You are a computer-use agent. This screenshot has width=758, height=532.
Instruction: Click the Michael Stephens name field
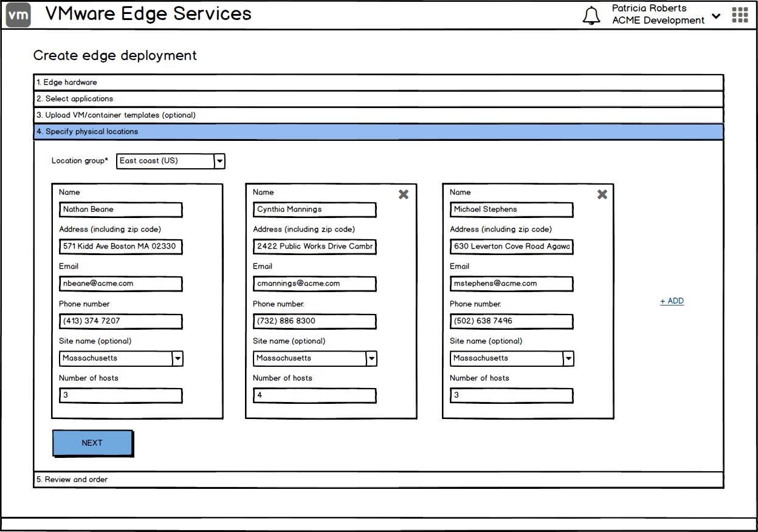coord(512,210)
